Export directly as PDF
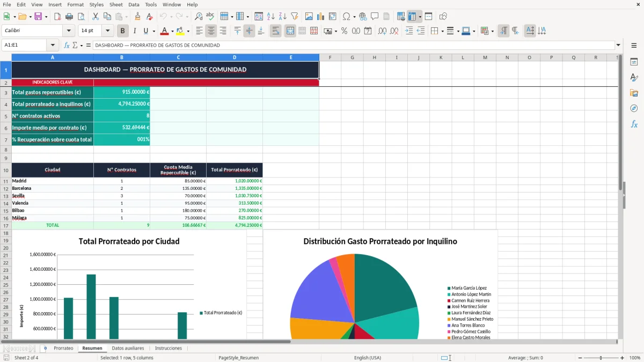This screenshot has width=644, height=362. click(x=57, y=17)
